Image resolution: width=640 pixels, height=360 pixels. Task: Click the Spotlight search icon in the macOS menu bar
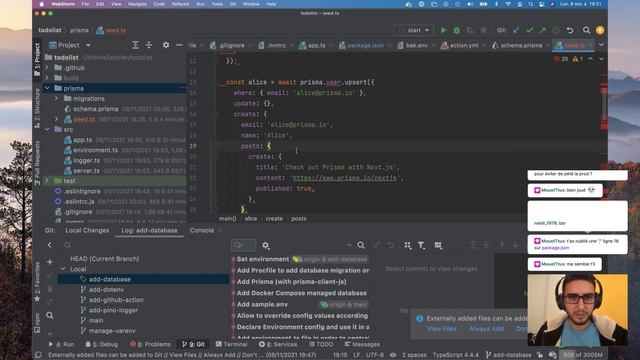tap(530, 4)
